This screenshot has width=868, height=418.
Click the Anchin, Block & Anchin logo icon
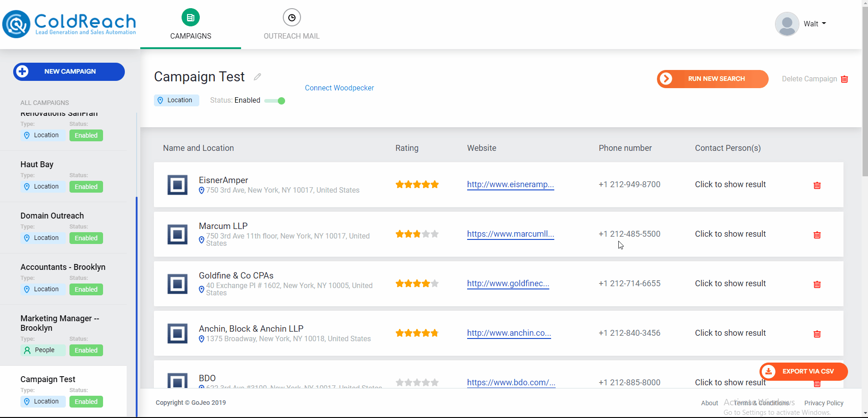(178, 333)
